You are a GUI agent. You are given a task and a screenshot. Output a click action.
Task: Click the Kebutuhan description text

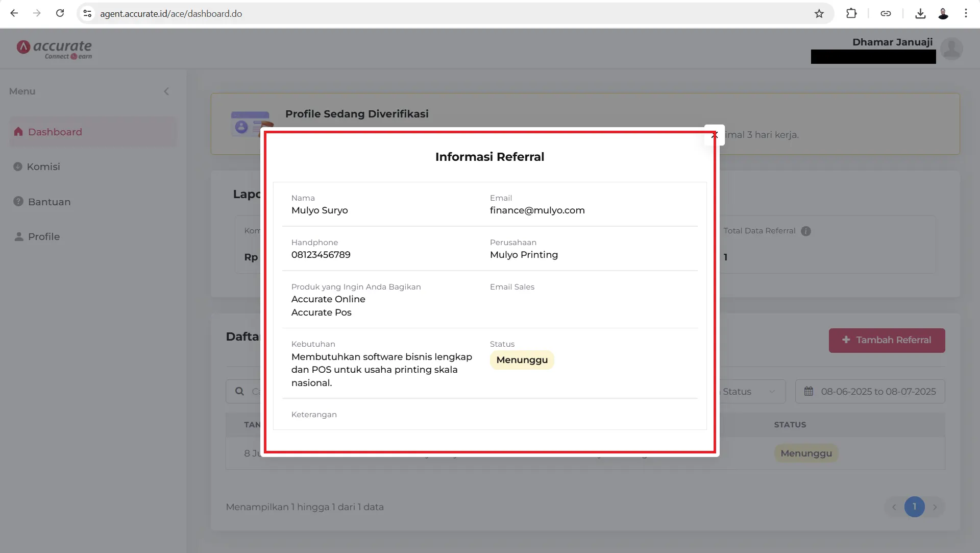pos(382,370)
